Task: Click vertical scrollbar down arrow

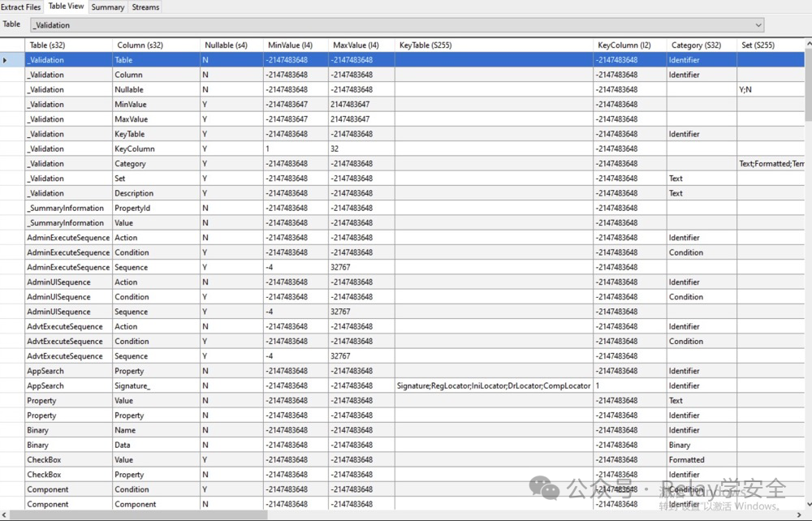Action: coord(809,504)
